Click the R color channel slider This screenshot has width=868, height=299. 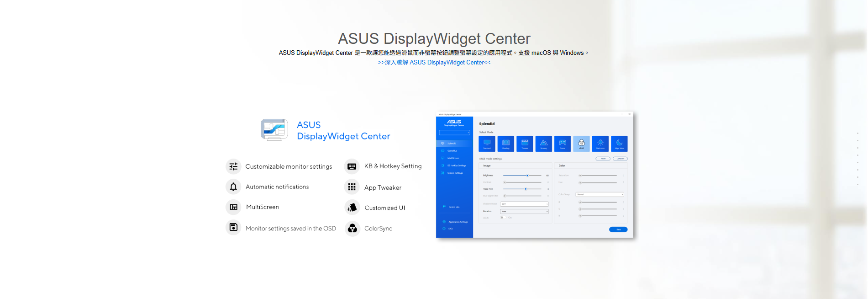point(598,202)
